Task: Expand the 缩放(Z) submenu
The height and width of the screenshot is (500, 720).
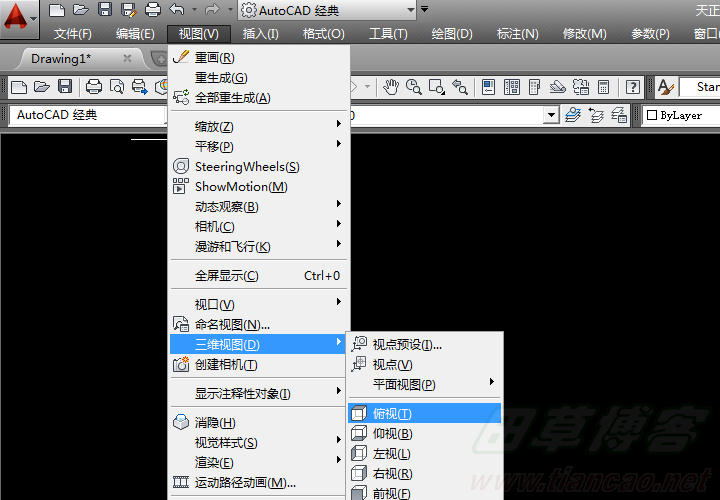Action: (x=259, y=126)
